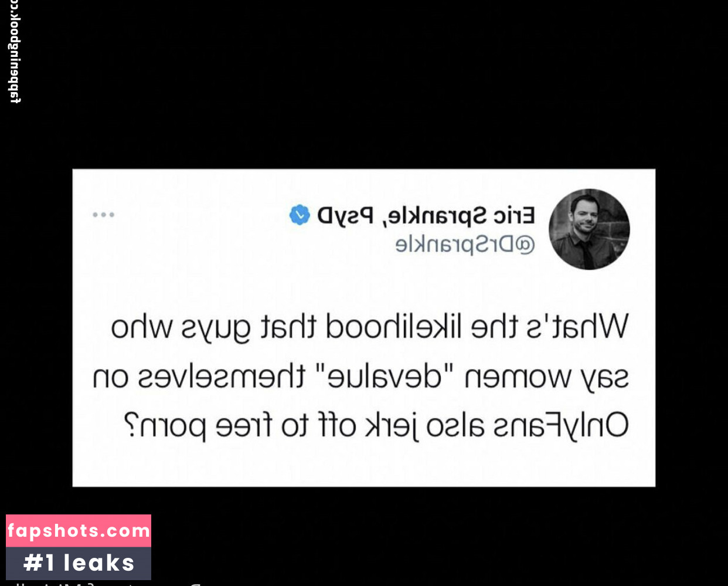Open Eric Sprankle's circular profile photo
This screenshot has width=728, height=586.
coord(589,229)
